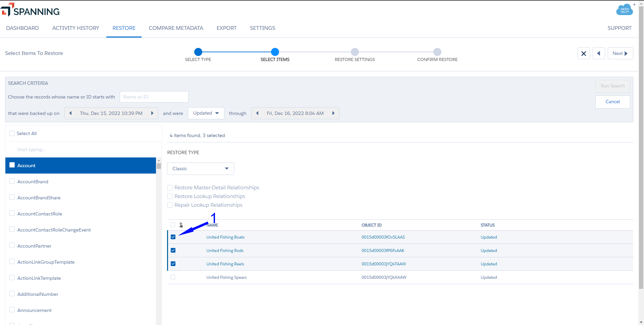The width and height of the screenshot is (644, 325).
Task: Click the page scrollbar down arrow
Action: (x=641, y=322)
